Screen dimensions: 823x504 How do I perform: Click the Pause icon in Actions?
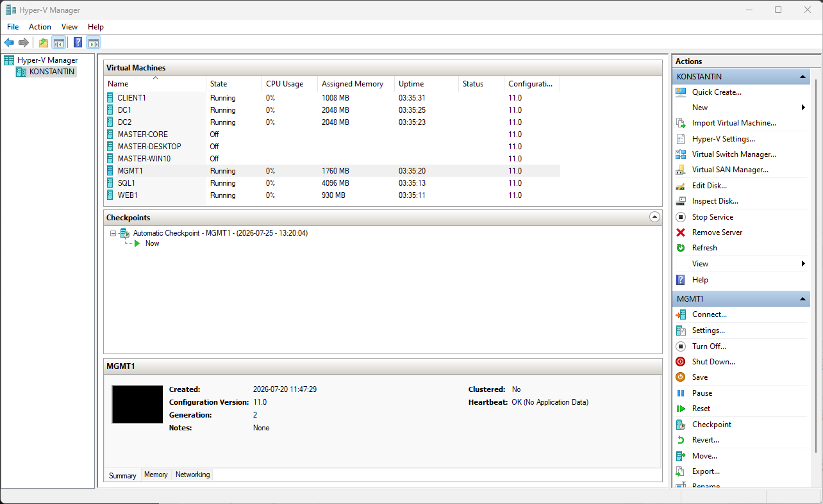[x=681, y=393]
